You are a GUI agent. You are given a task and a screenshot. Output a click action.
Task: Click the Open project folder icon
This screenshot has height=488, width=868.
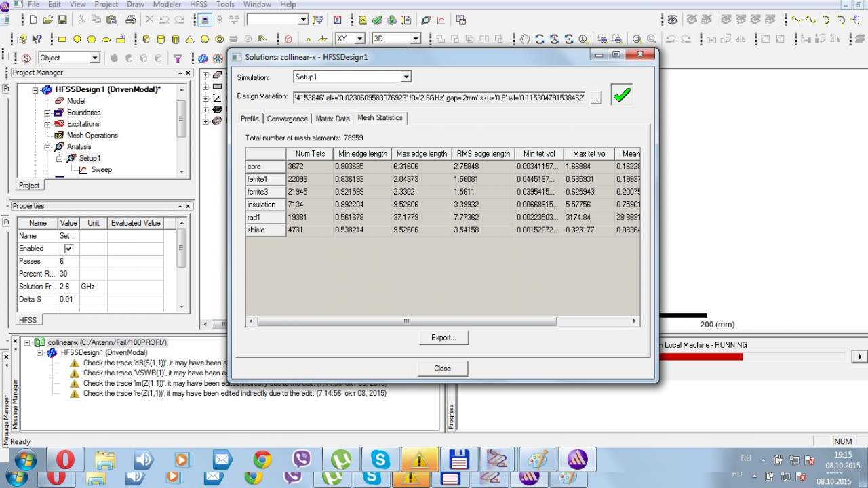click(x=48, y=20)
